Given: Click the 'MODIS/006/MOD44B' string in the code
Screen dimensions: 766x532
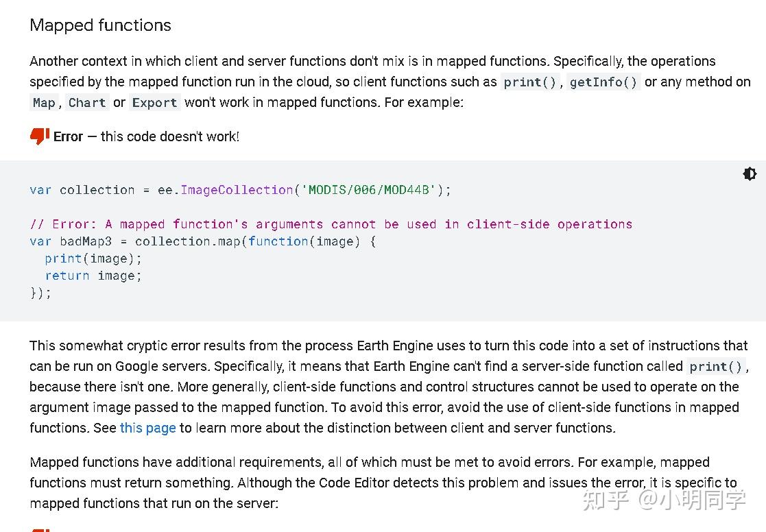Looking at the screenshot, I should tap(368, 190).
